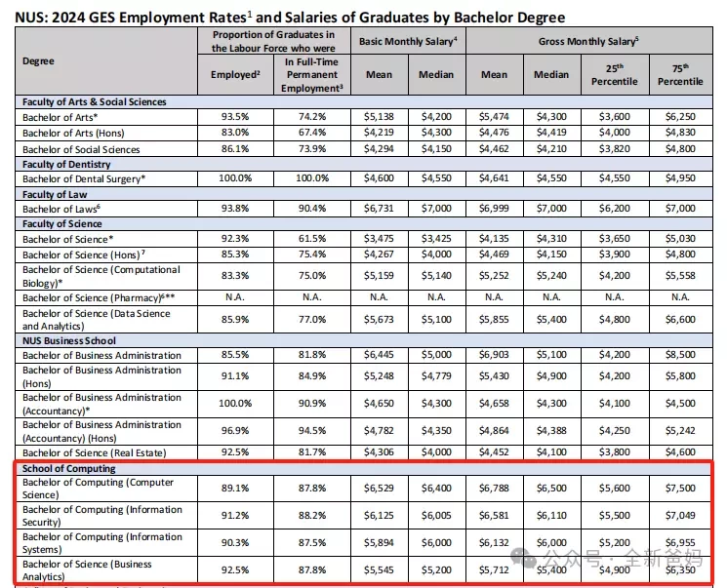Click the 'Bachelor of Arts*' row label

pos(60,117)
